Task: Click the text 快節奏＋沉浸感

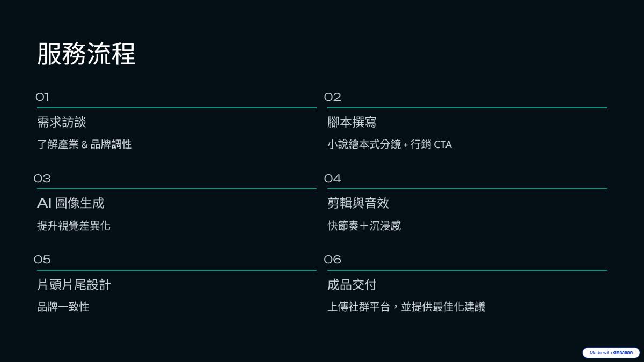Action: [364, 226]
